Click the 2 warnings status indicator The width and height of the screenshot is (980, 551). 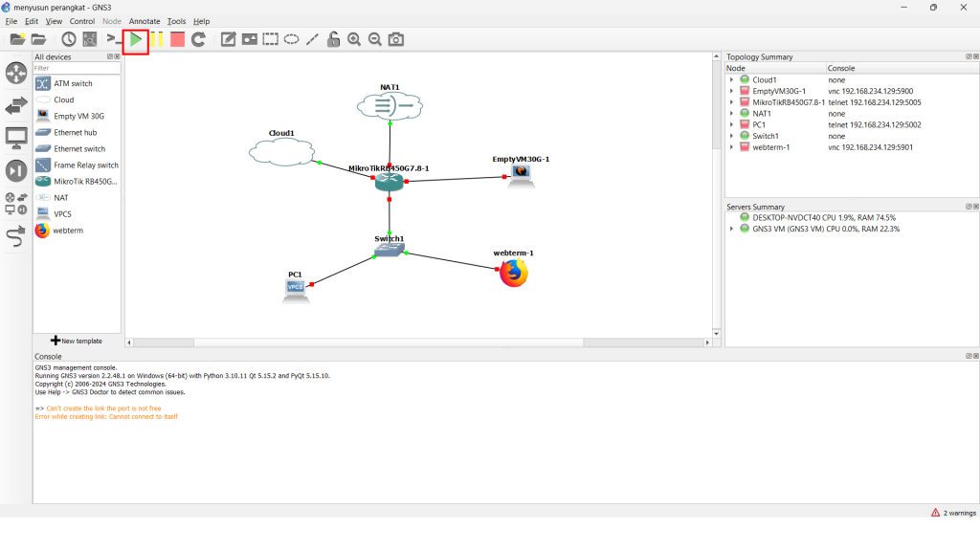point(953,513)
